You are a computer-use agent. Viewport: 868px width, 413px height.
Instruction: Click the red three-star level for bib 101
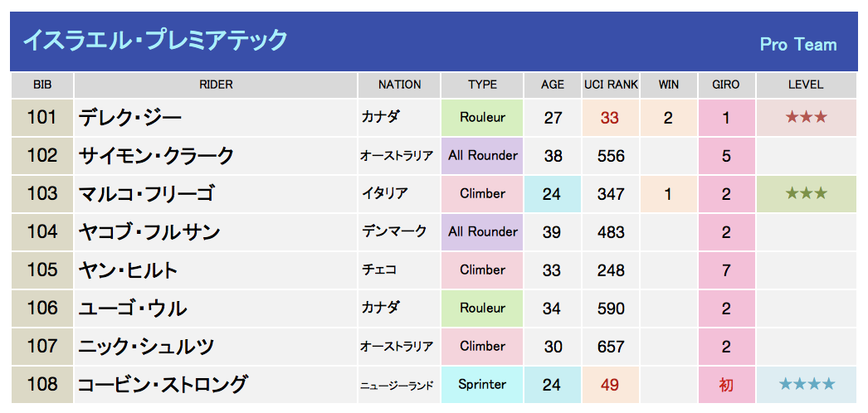tap(806, 118)
